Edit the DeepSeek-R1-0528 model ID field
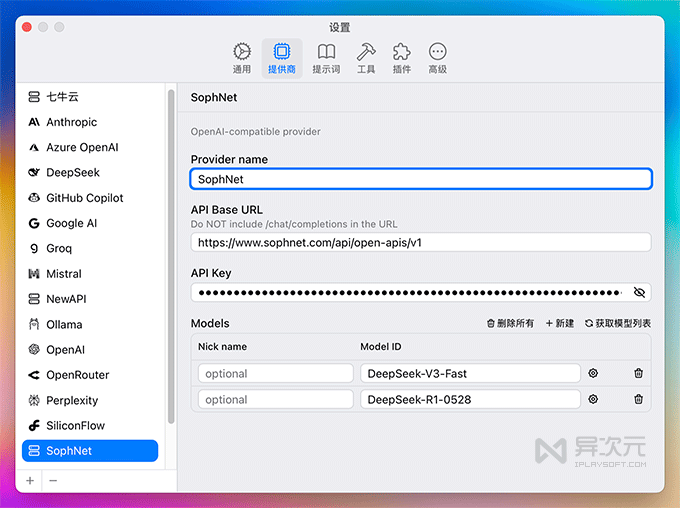This screenshot has width=680, height=508. tap(470, 399)
